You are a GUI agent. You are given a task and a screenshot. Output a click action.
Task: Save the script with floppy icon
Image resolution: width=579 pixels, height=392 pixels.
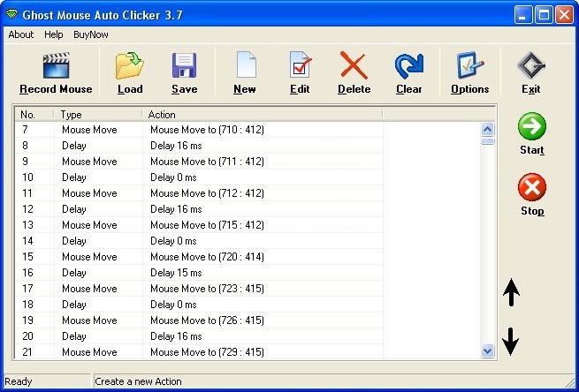click(184, 73)
